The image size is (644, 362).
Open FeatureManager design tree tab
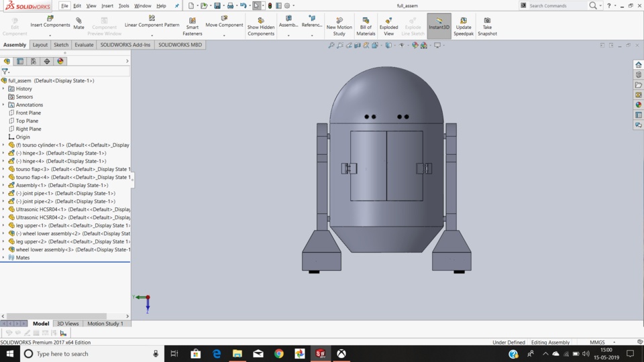(x=7, y=61)
